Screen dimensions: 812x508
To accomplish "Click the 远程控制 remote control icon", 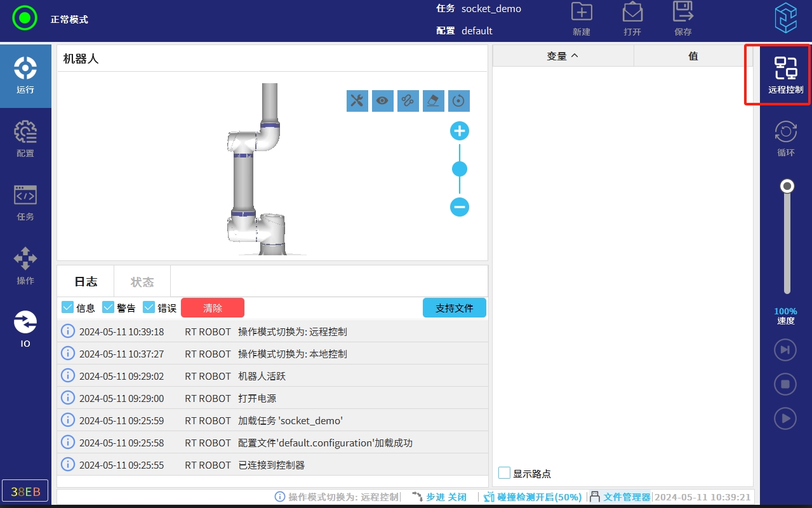I will 785,75.
